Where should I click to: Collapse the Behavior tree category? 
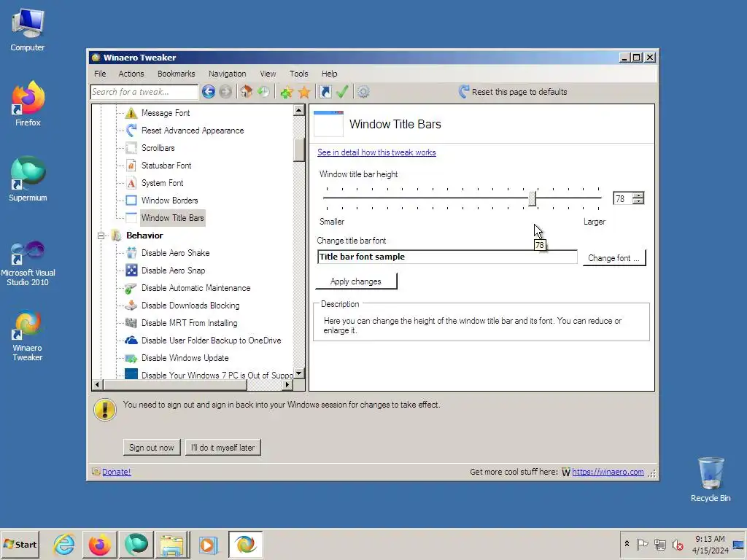click(x=101, y=236)
